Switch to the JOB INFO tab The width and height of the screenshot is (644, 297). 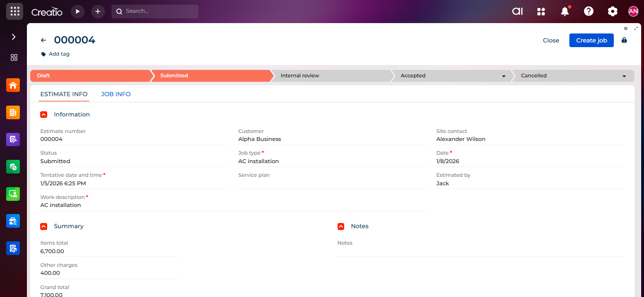tap(116, 94)
